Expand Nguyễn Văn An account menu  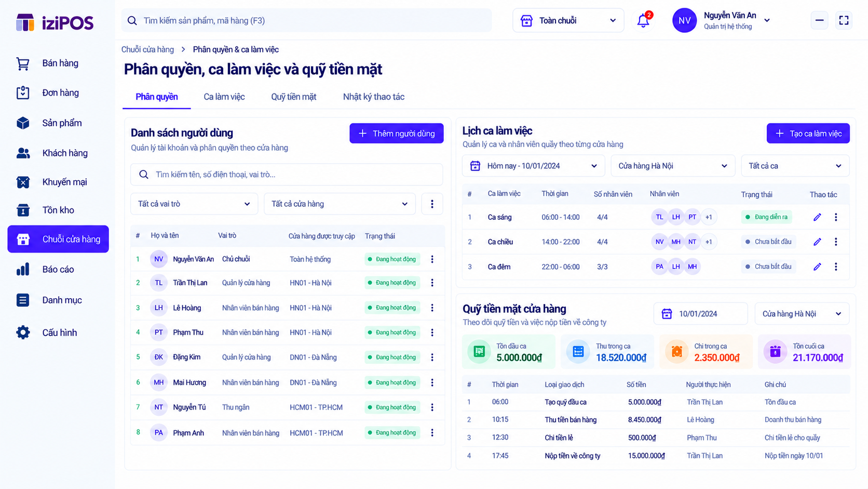pos(722,21)
